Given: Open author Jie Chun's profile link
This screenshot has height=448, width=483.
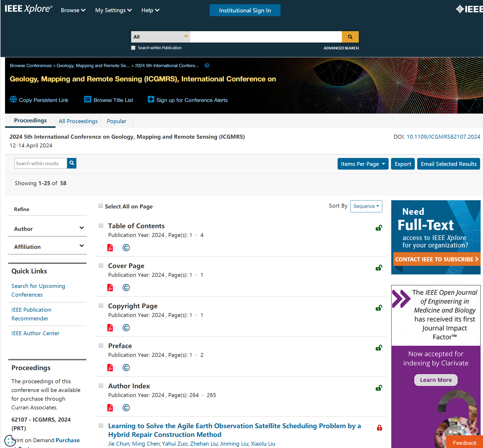Looking at the screenshot, I should tap(119, 444).
